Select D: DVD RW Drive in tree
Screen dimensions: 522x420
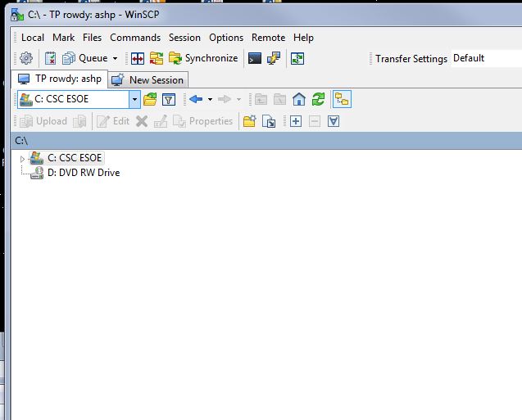(83, 173)
